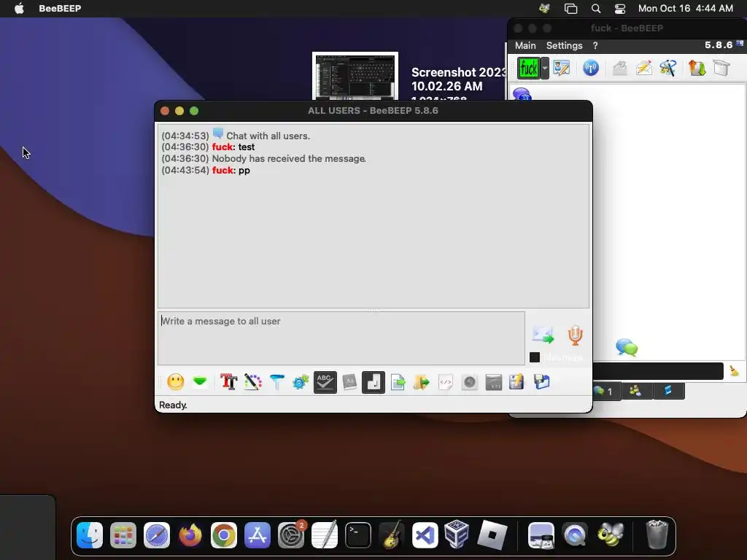Open the Main menu in BeeBEEP window
The image size is (747, 560).
[525, 45]
